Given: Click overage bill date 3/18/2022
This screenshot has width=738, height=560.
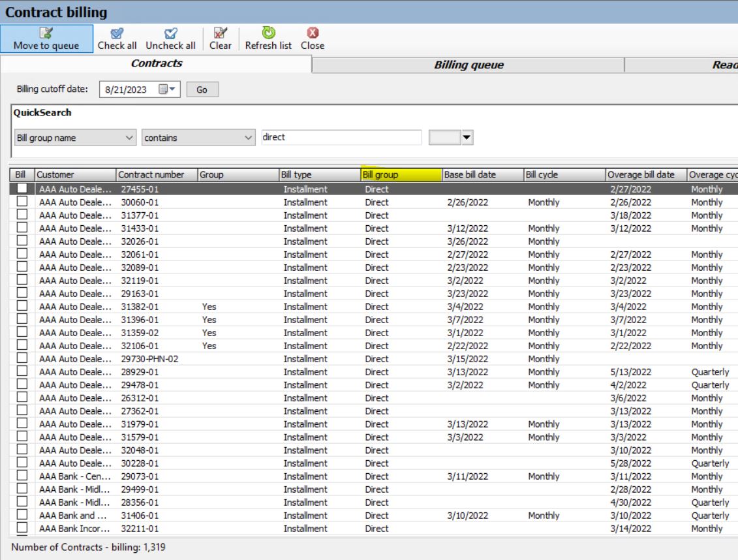Looking at the screenshot, I should [x=631, y=215].
